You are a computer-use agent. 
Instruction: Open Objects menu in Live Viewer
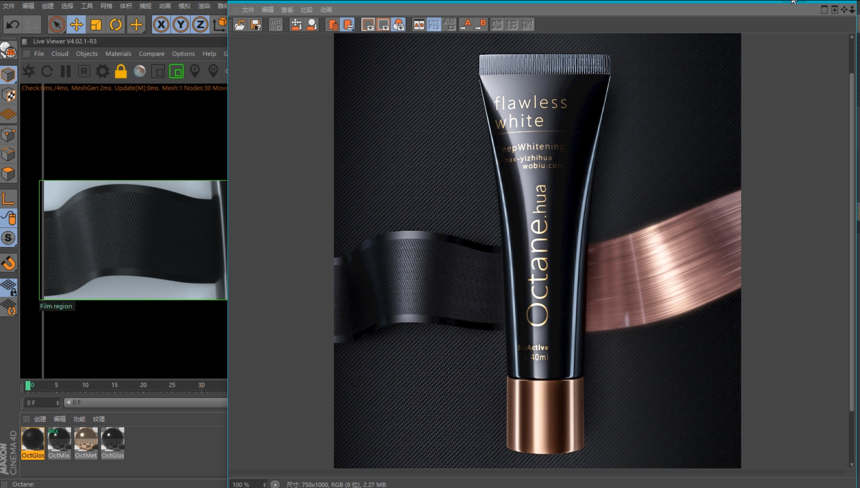[x=87, y=54]
